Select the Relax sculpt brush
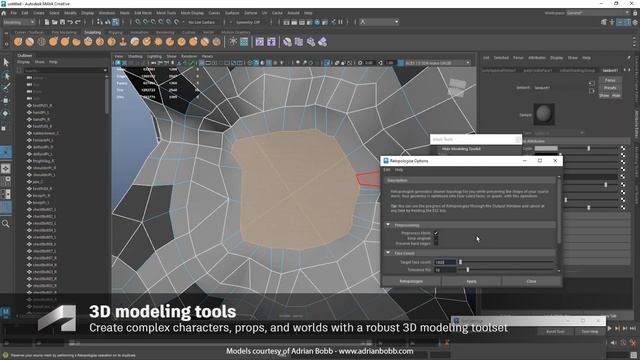The width and height of the screenshot is (640, 360). click(41, 42)
